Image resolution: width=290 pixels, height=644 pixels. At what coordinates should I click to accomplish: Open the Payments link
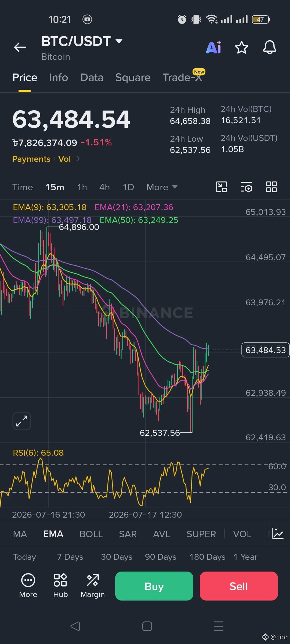coord(31,159)
